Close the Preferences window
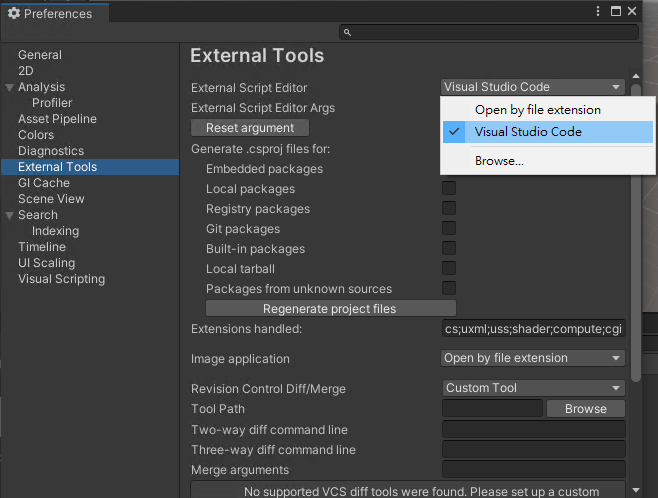658x498 pixels. (632, 11)
